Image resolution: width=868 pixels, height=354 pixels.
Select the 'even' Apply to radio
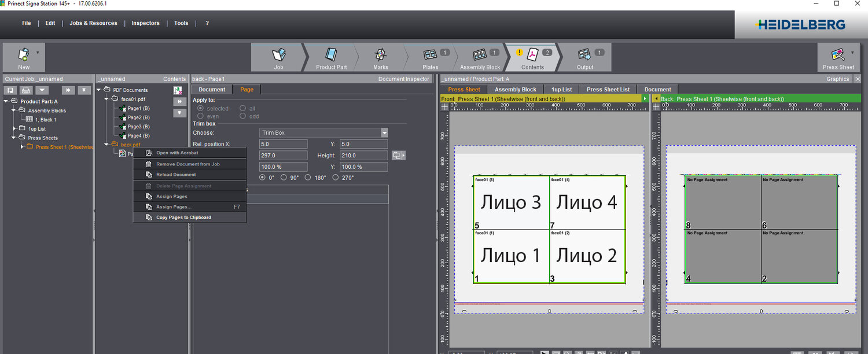[x=201, y=116]
